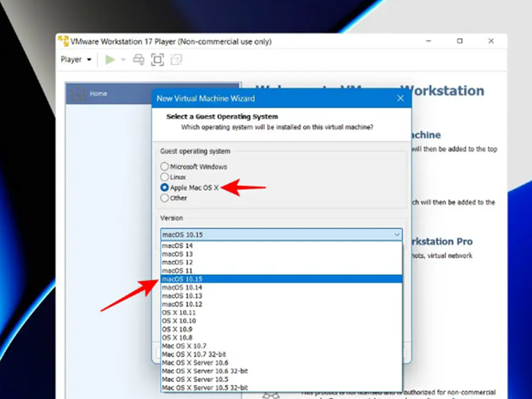Pick Mac OS X Server 10.5 (64-bit) entry

281,379
